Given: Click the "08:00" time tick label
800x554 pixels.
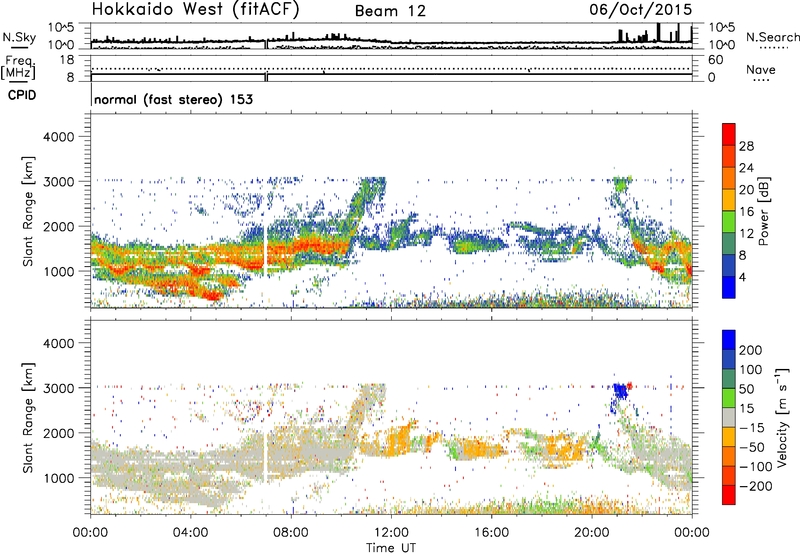Looking at the screenshot, I should pos(291,533).
